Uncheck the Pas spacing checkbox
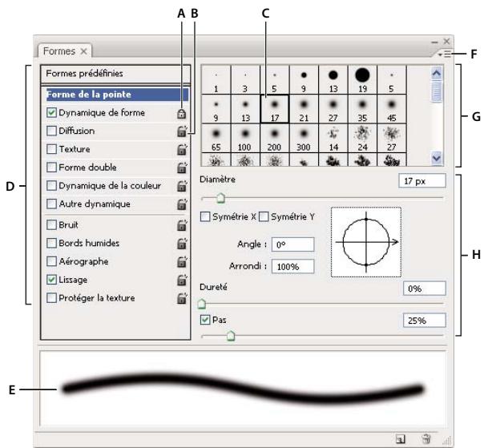This screenshot has width=484, height=448. [x=205, y=320]
